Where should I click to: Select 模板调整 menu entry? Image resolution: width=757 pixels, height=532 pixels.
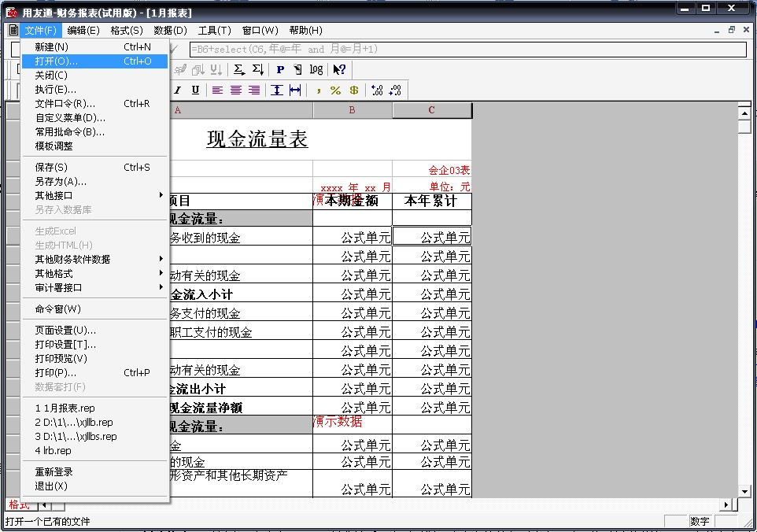tap(94, 146)
